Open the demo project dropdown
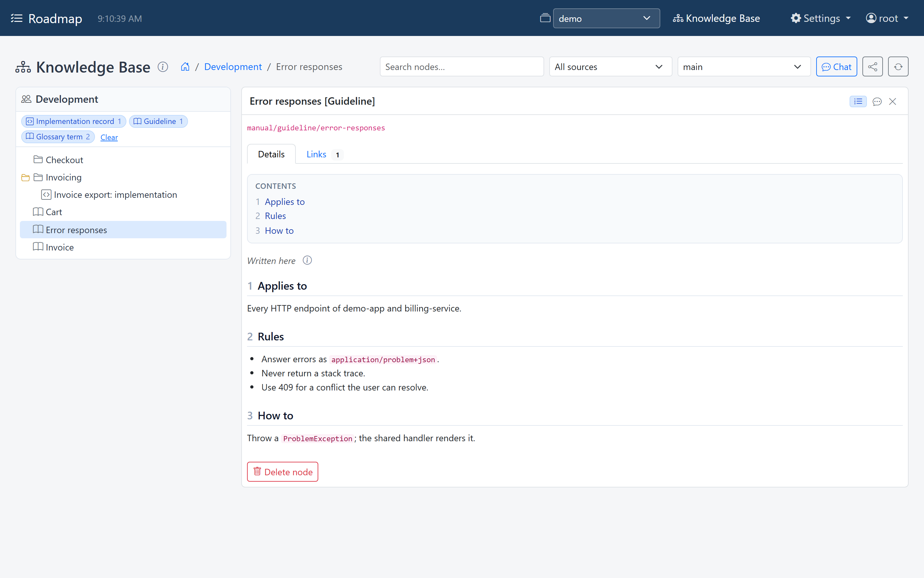Screen dimensions: 924x578 tap(606, 18)
